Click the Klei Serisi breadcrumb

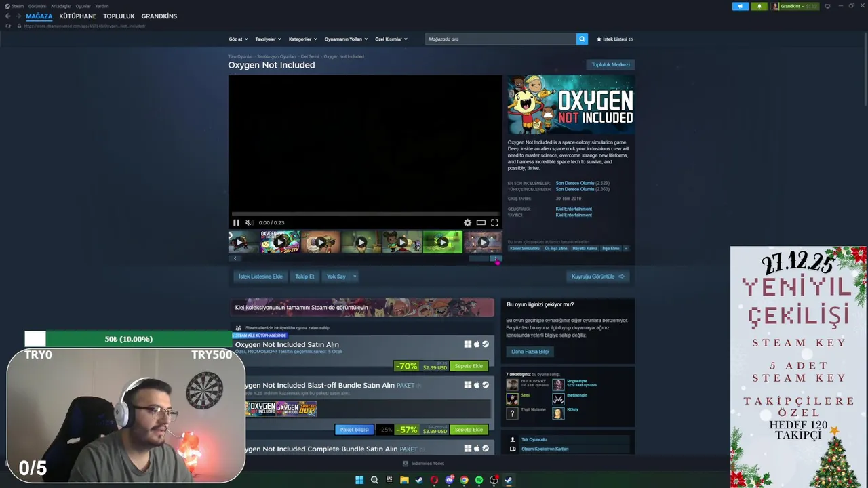coord(310,56)
